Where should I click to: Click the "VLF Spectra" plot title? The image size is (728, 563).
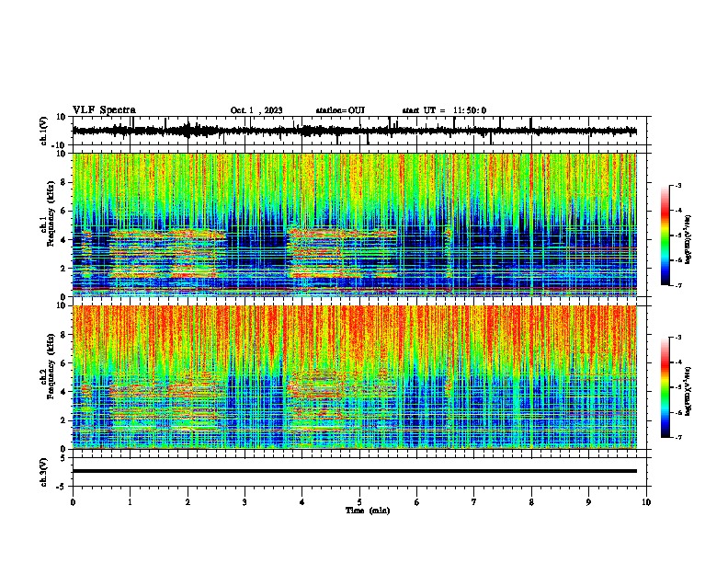coord(104,110)
